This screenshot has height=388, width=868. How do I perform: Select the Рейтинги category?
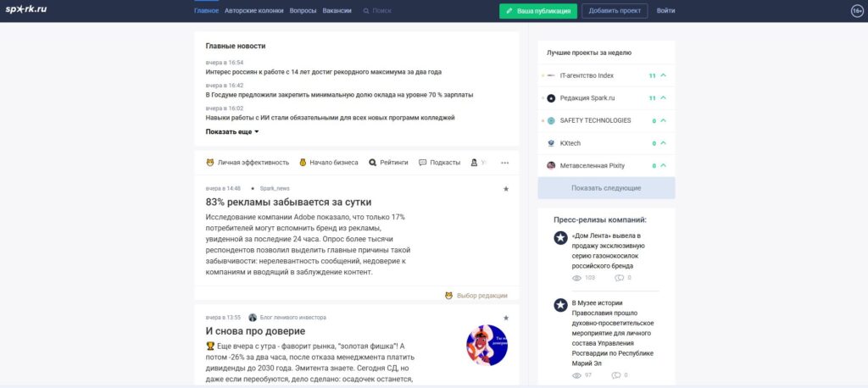click(388, 163)
